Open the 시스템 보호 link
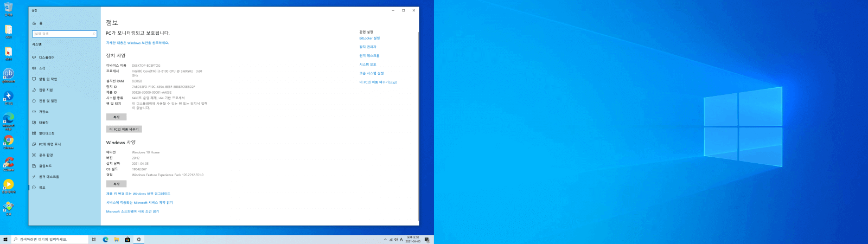The height and width of the screenshot is (244, 868). [368, 65]
